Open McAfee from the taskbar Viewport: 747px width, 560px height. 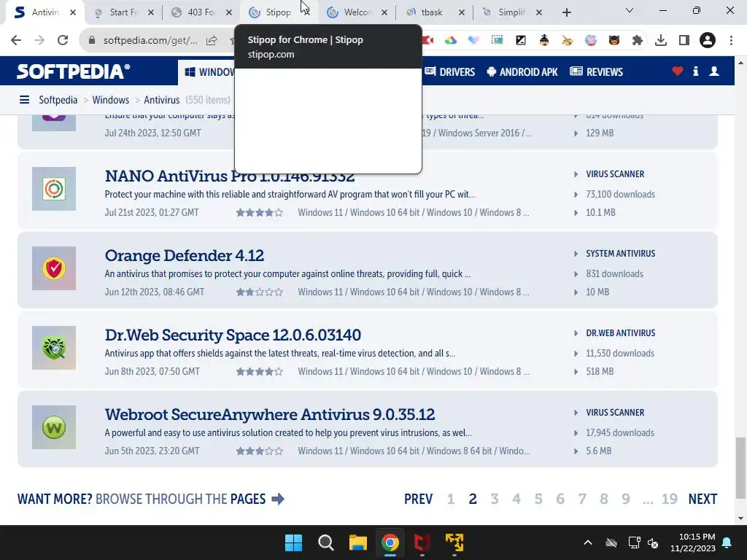coord(422,542)
